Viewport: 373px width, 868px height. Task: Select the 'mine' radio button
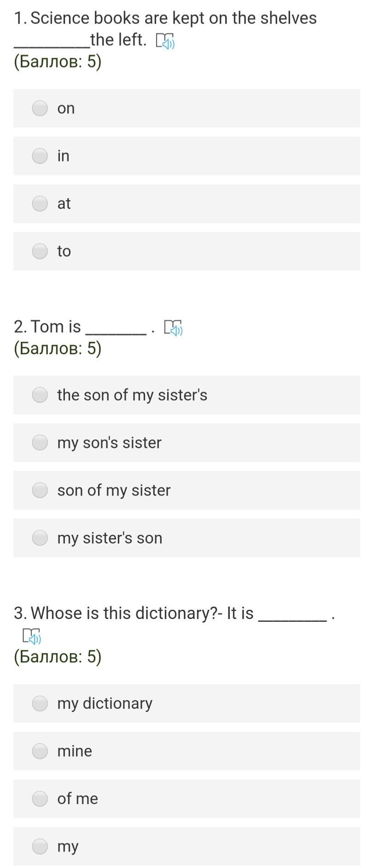[40, 751]
